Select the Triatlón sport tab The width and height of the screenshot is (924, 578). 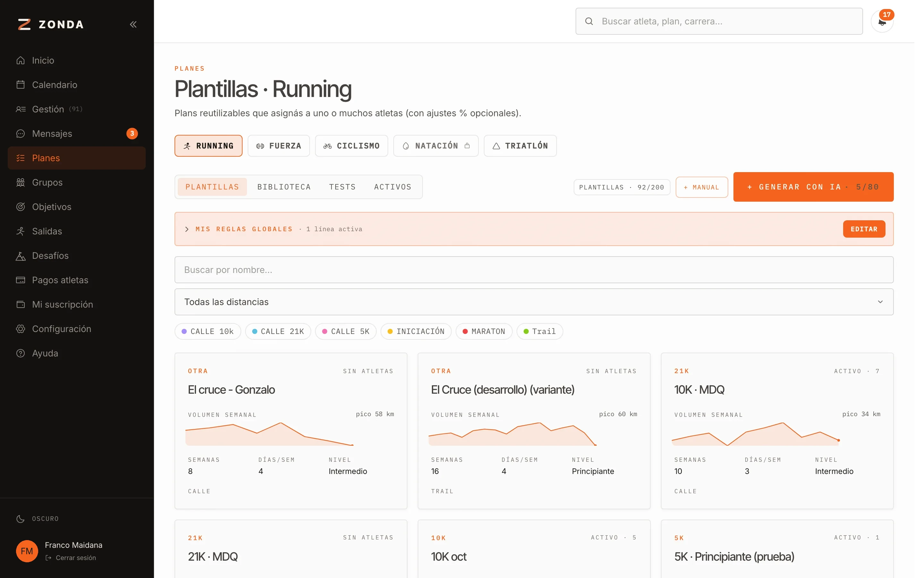pos(520,146)
